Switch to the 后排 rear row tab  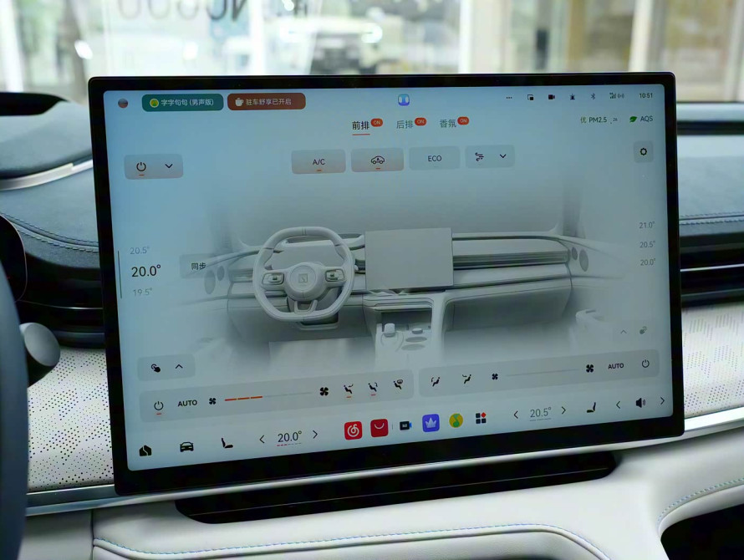point(405,125)
